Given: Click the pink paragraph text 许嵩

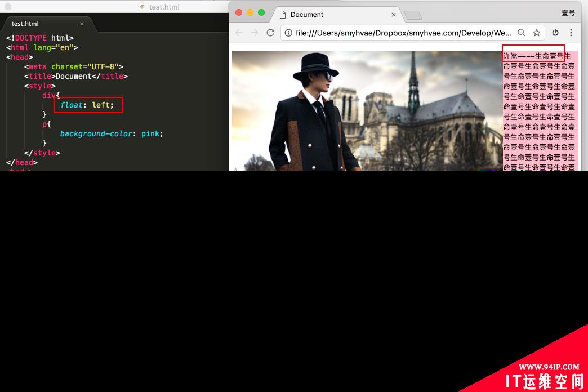Looking at the screenshot, I should (510, 56).
